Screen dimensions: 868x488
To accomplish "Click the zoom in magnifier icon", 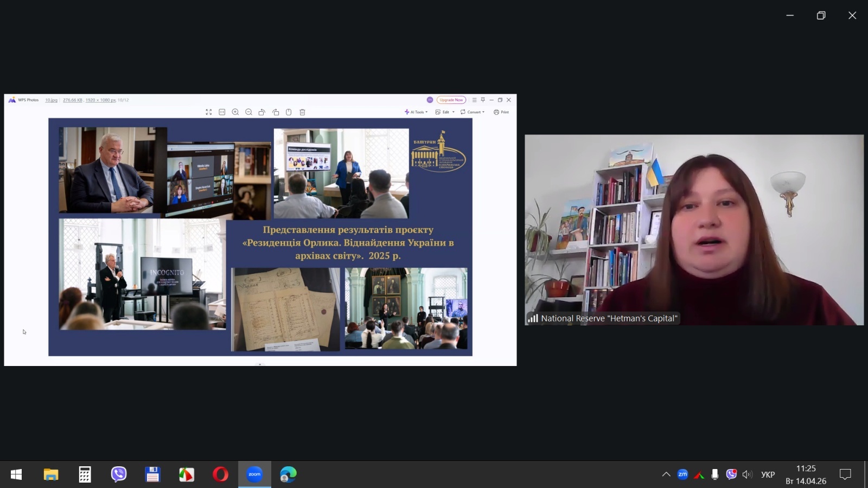I will coord(235,112).
